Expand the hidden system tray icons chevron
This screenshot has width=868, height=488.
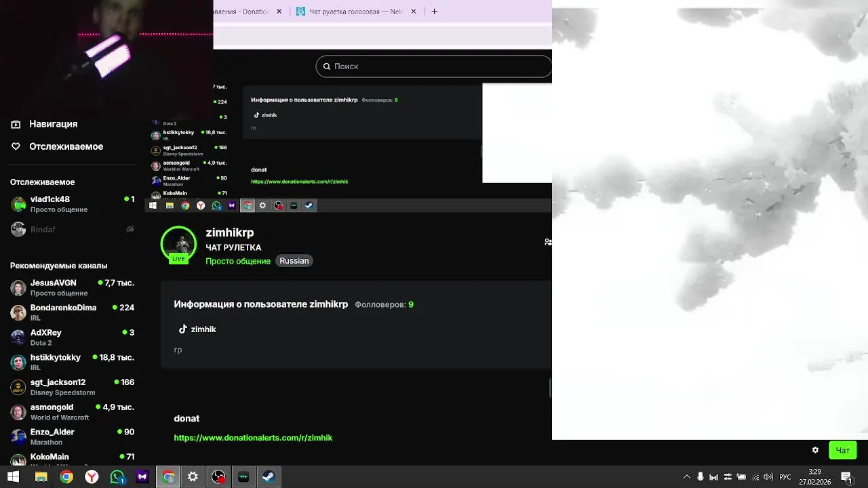pos(687,477)
